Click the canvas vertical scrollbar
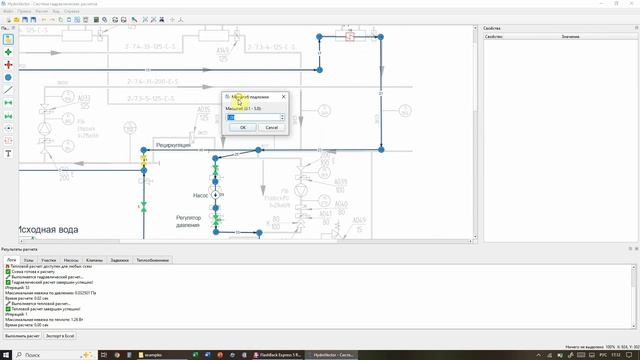The image size is (640, 360). pyautogui.click(x=475, y=132)
